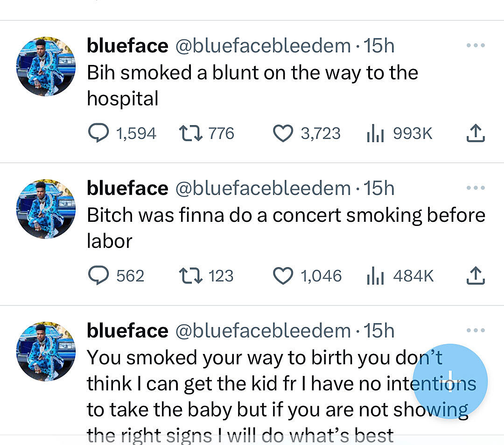
Task: Open more options on the first tweet
Action: click(476, 45)
